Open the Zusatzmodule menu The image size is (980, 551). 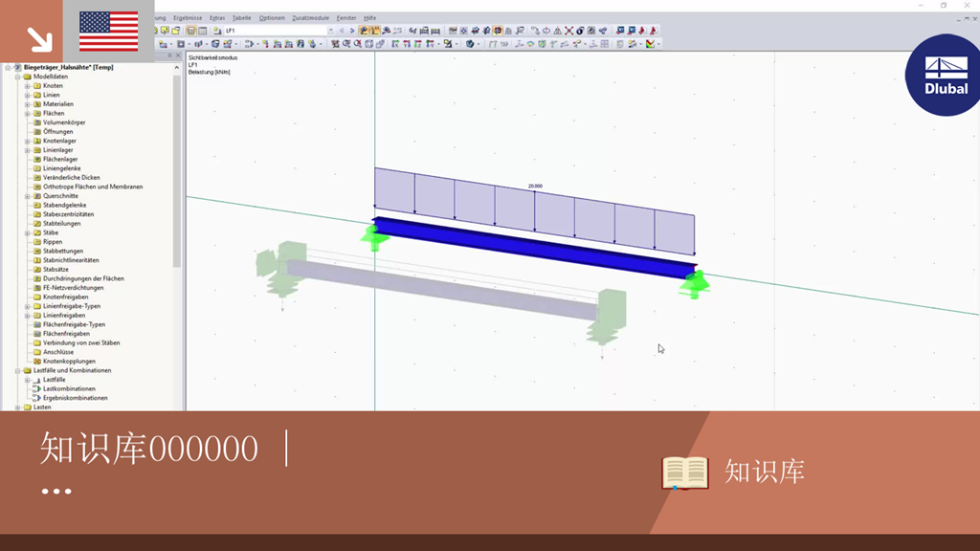point(311,18)
